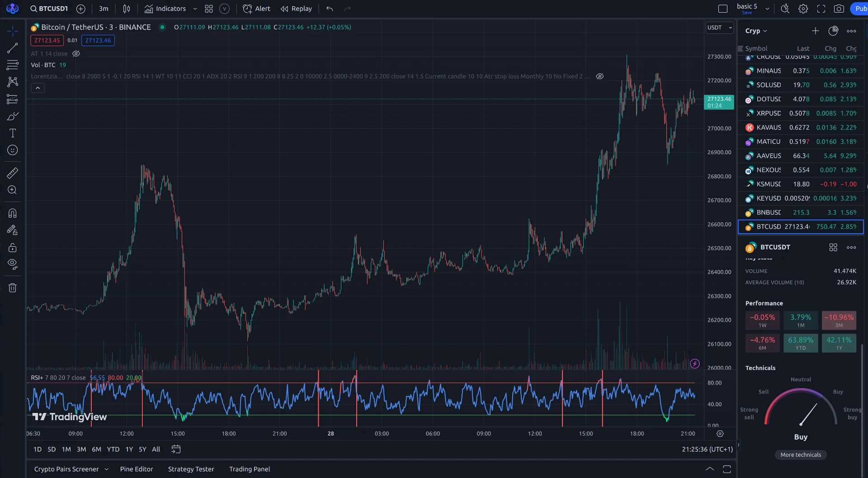868x478 pixels.
Task: Lock all drawing tools
Action: 13,247
